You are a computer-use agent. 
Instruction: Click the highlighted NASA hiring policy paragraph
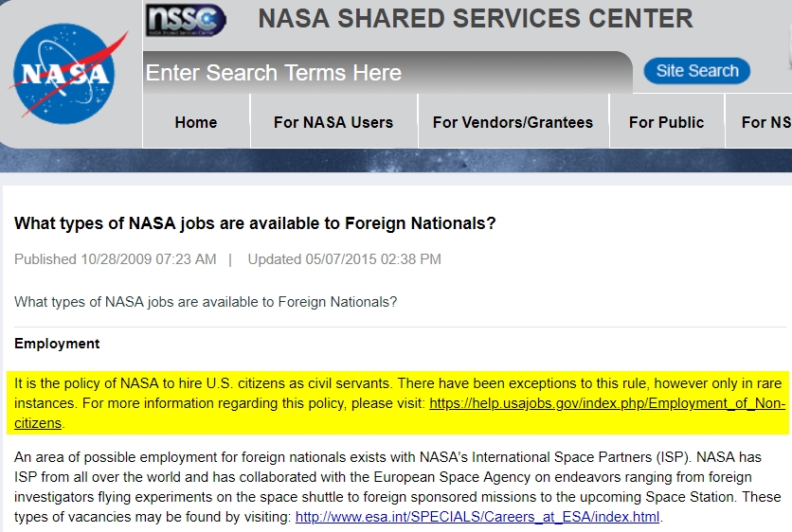point(398,402)
